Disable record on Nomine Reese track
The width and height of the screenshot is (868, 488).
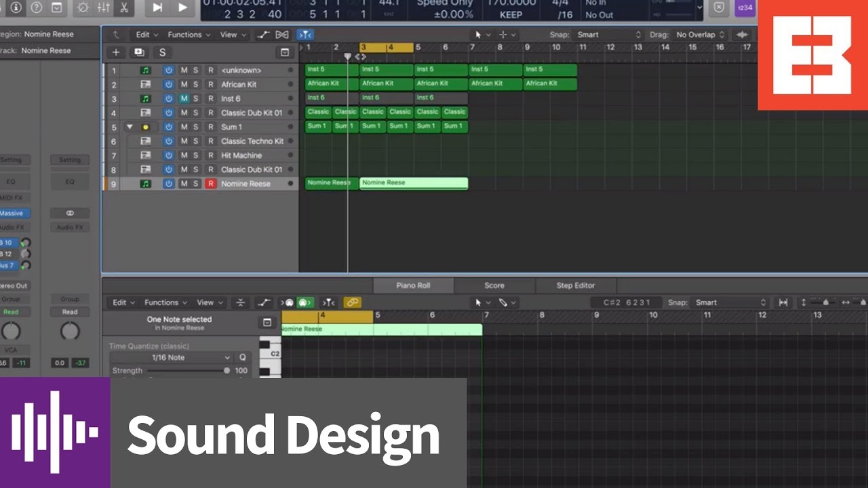(210, 184)
